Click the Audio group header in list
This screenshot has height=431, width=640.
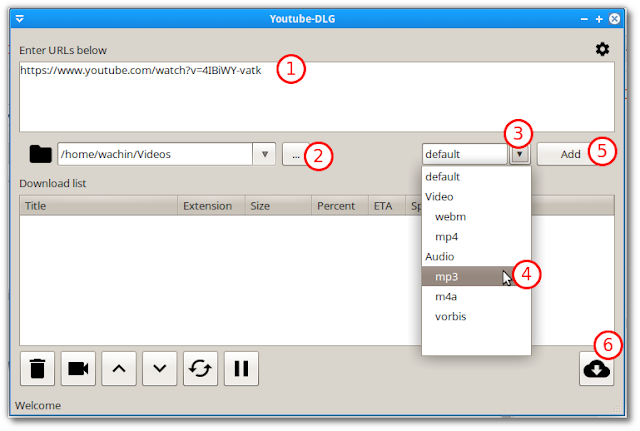coord(476,257)
